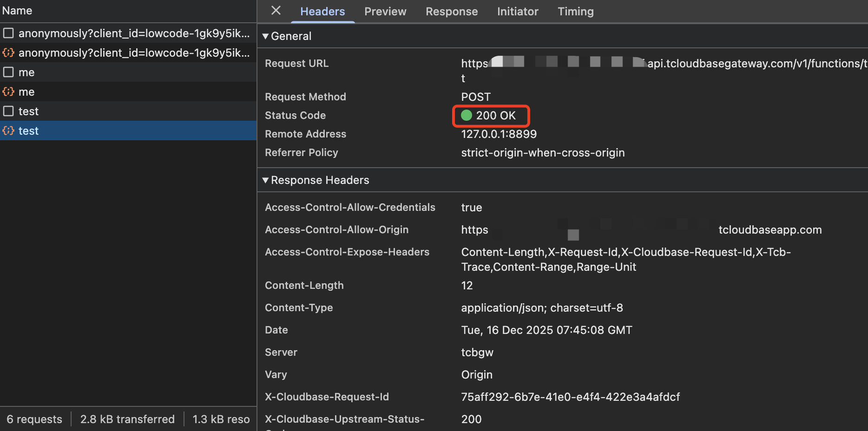Screen dimensions: 868x431
Task: Click the Remote Address value 127.0.0.1:8899
Action: pos(499,134)
